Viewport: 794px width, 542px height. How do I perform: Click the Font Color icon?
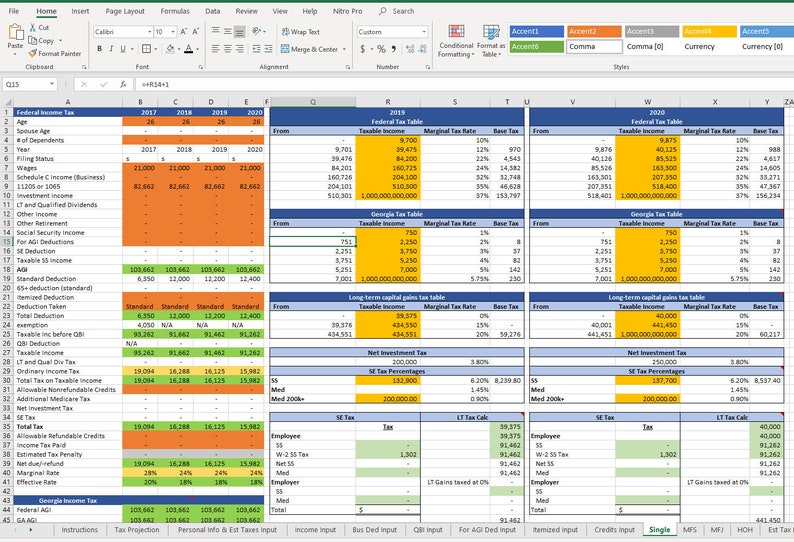[188, 49]
